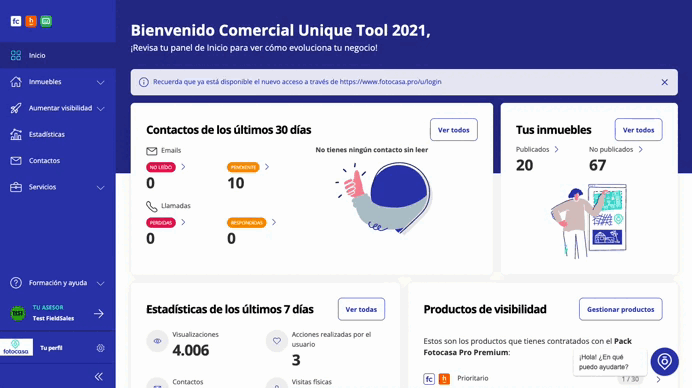Open Tu perfil menu item

pos(51,348)
